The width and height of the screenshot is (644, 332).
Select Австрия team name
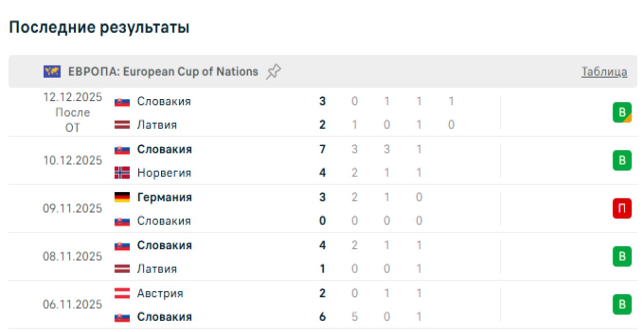coord(160,293)
